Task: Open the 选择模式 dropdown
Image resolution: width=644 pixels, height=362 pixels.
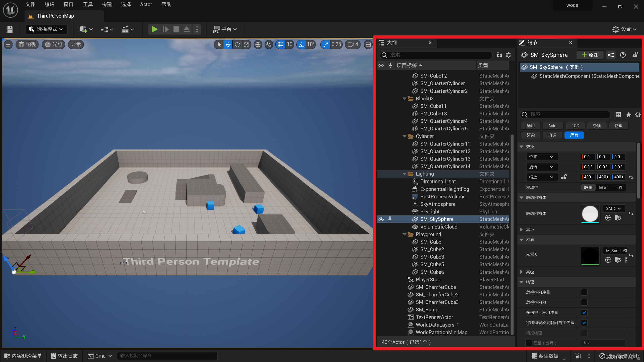Action: 46,29
